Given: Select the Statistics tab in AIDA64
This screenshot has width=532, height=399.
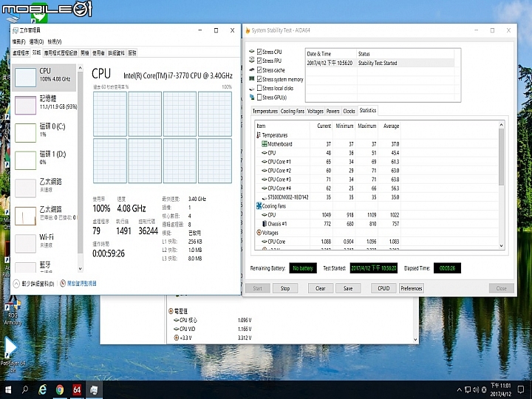Looking at the screenshot, I should click(x=367, y=110).
